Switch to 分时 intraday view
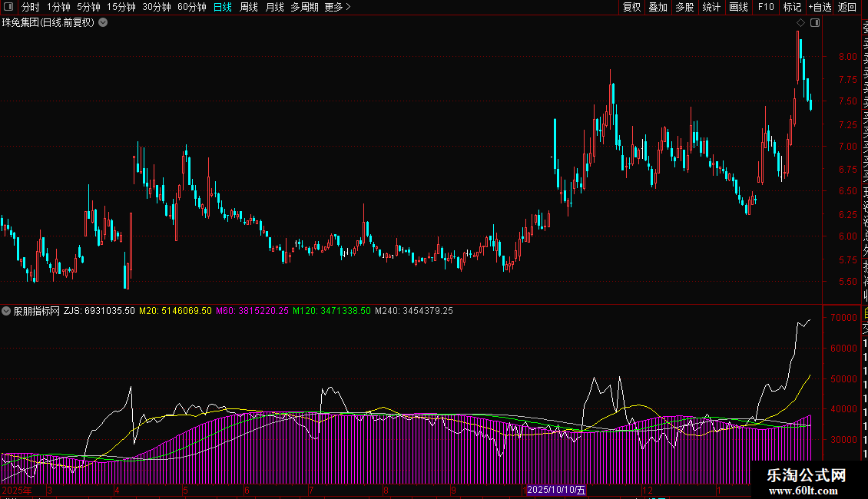 (x=31, y=7)
